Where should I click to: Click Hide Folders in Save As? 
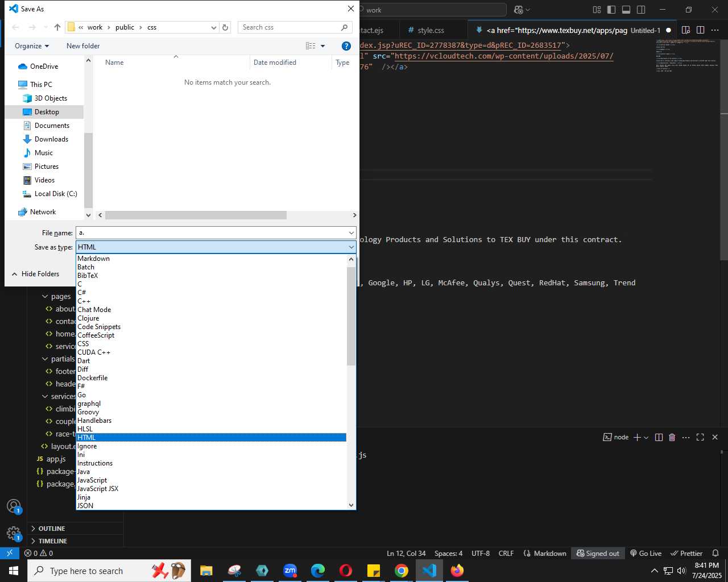pos(35,274)
